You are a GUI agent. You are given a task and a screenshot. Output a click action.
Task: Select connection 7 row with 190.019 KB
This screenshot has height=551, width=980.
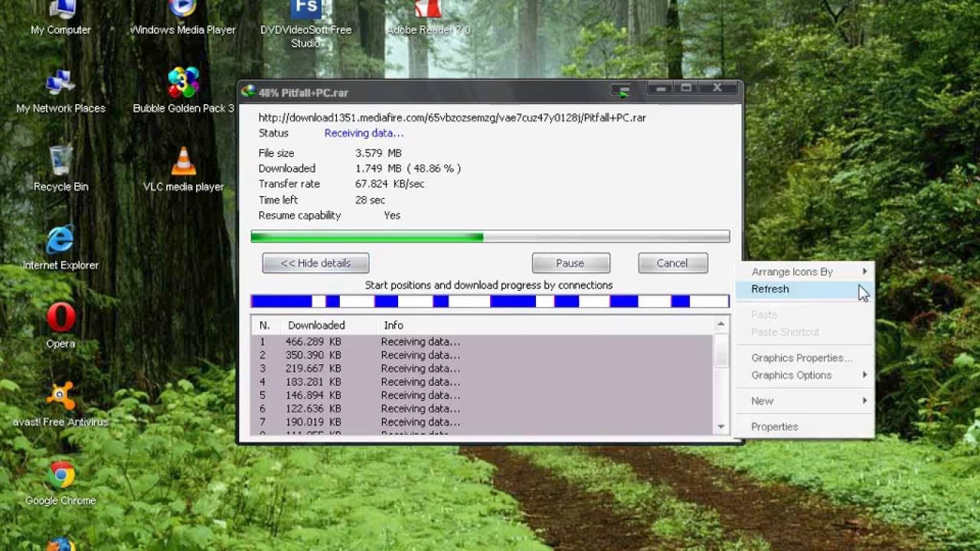[482, 422]
